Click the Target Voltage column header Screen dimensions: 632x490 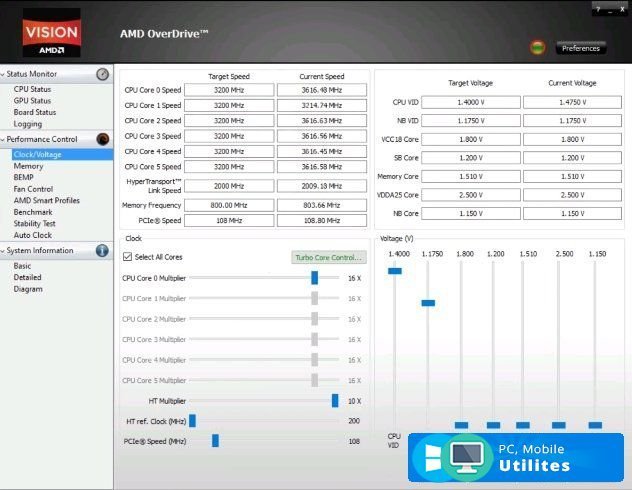470,83
